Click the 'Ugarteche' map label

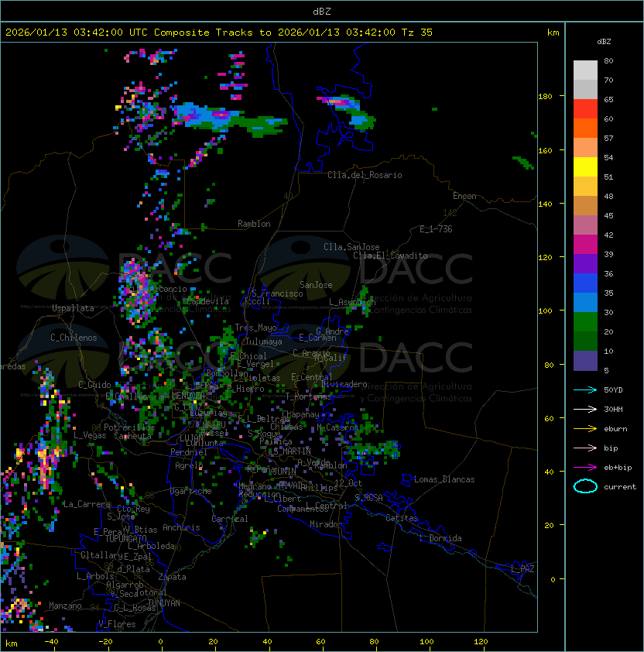[191, 491]
